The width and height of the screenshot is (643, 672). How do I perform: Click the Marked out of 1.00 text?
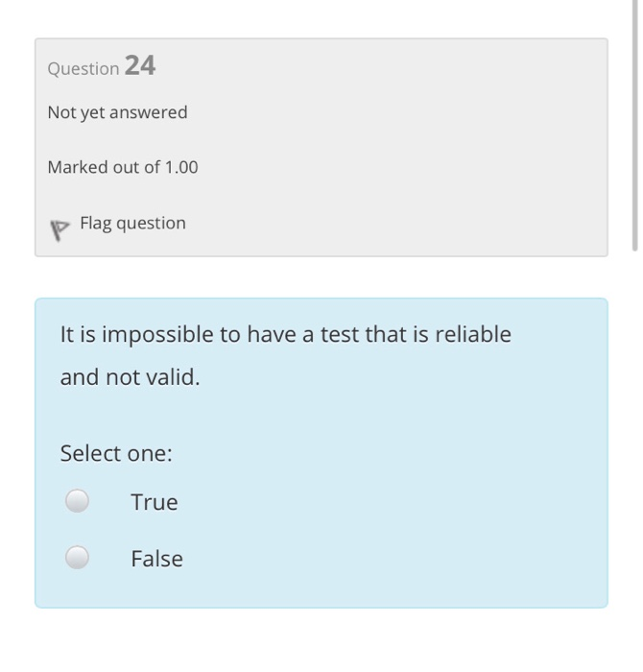point(123,167)
